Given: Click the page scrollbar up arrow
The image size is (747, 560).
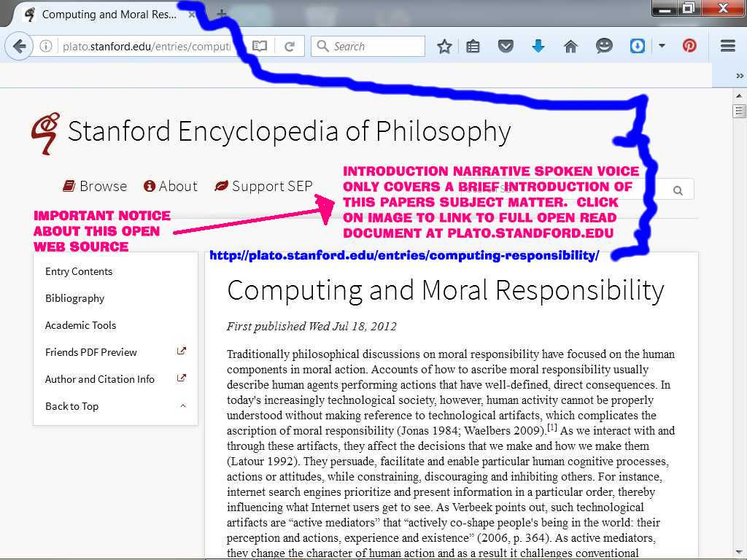Looking at the screenshot, I should coord(739,96).
